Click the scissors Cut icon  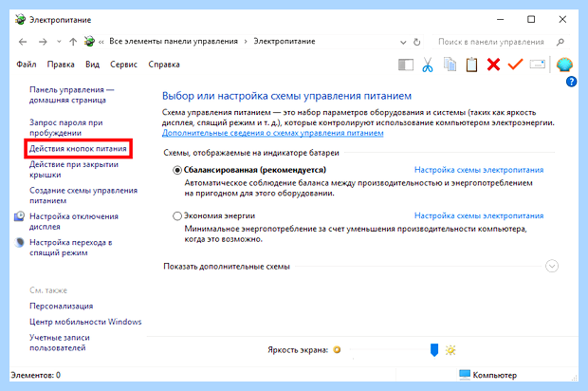point(427,65)
